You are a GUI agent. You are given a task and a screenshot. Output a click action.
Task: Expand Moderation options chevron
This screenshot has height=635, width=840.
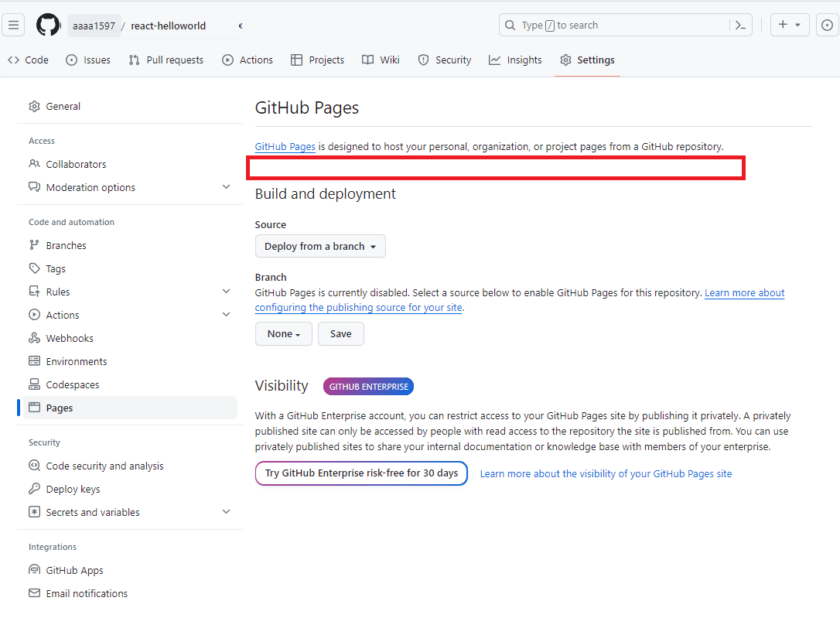226,186
